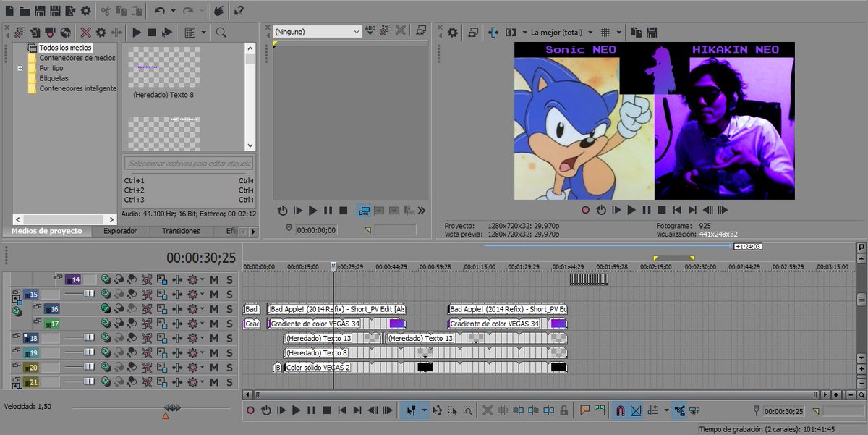The height and width of the screenshot is (435, 868).
Task: Create a new project with the toolbar icon
Action: click(x=9, y=11)
